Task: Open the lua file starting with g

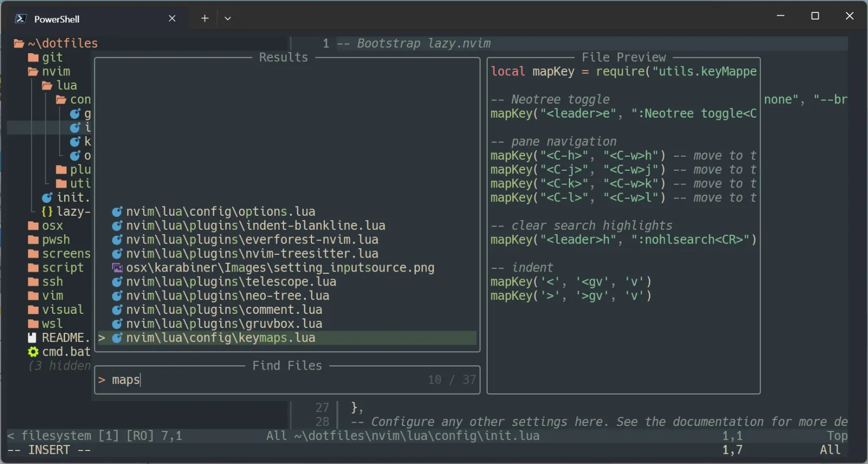Action: coord(80,114)
